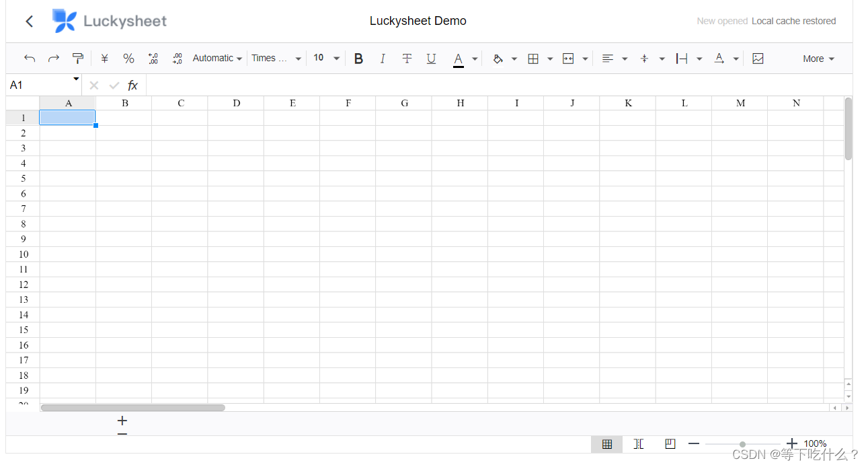868x467 pixels.
Task: Insert an image via toolbar icon
Action: (758, 59)
